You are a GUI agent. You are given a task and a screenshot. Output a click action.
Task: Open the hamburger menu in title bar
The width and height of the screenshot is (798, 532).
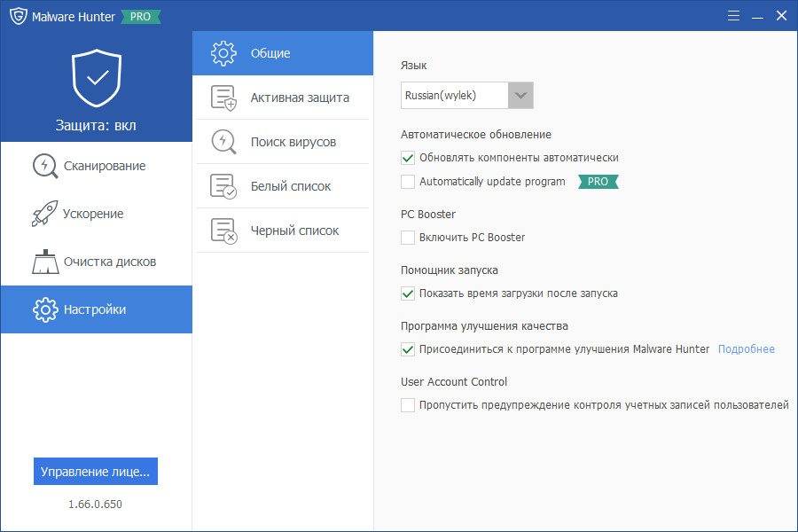[x=733, y=16]
